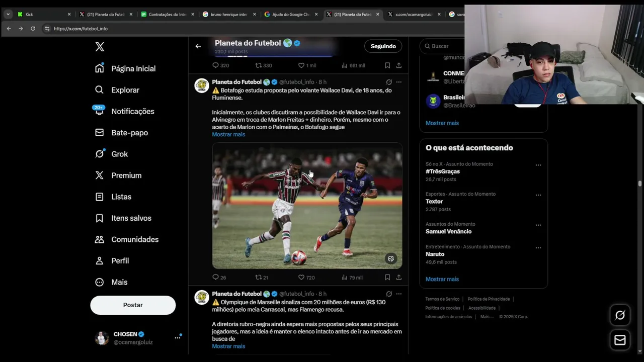Open the Explorar search page
The height and width of the screenshot is (362, 644).
(118, 90)
